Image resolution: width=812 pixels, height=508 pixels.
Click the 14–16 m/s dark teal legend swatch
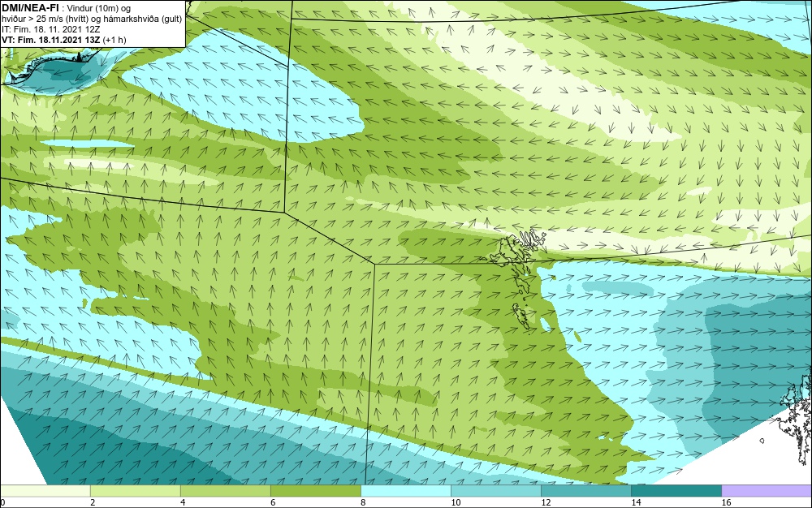point(676,490)
